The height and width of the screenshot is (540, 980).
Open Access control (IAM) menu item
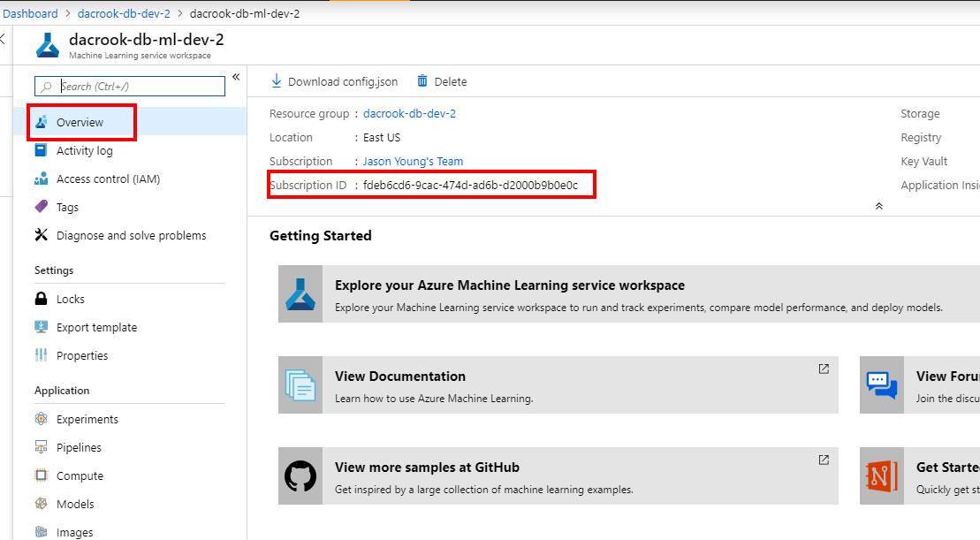[x=130, y=179]
